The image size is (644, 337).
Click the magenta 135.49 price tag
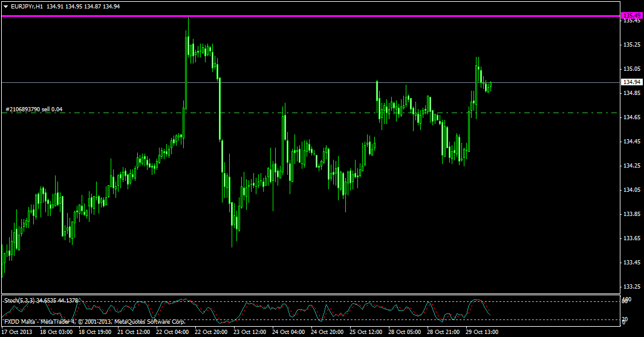[x=632, y=15]
